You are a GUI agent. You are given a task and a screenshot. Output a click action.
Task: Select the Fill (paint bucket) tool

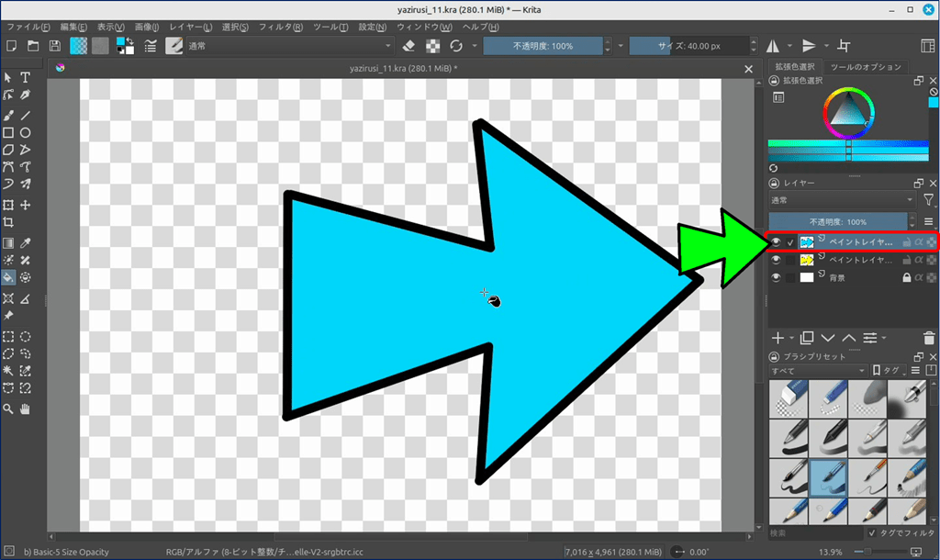click(x=8, y=277)
